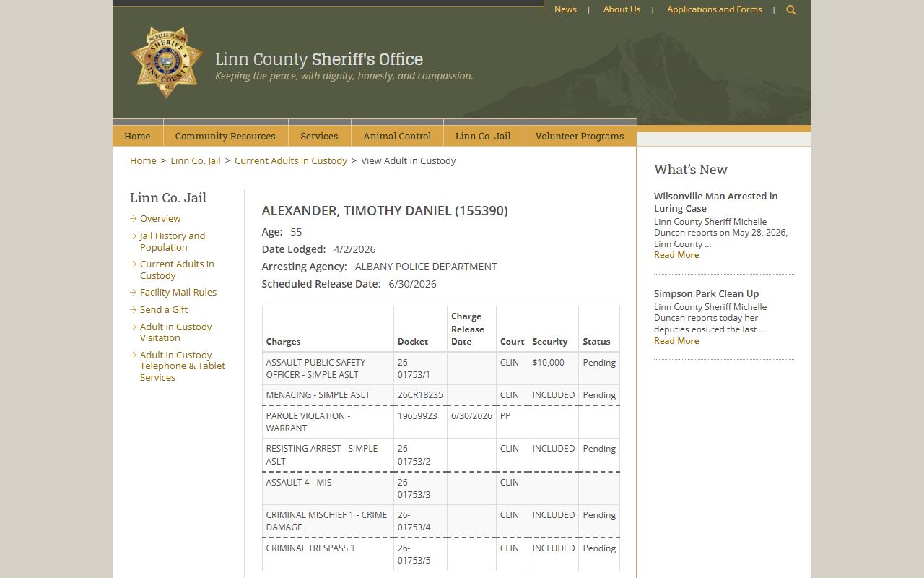Click Current Adults in Custody breadcrumb
924x578 pixels.
(x=291, y=160)
